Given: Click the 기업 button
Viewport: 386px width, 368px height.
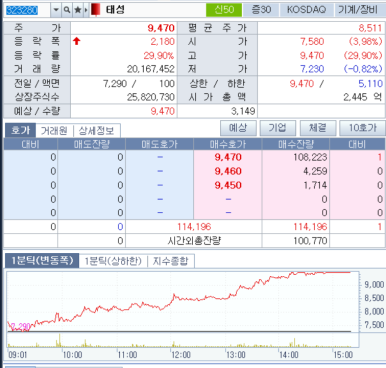Looking at the screenshot, I should [278, 128].
